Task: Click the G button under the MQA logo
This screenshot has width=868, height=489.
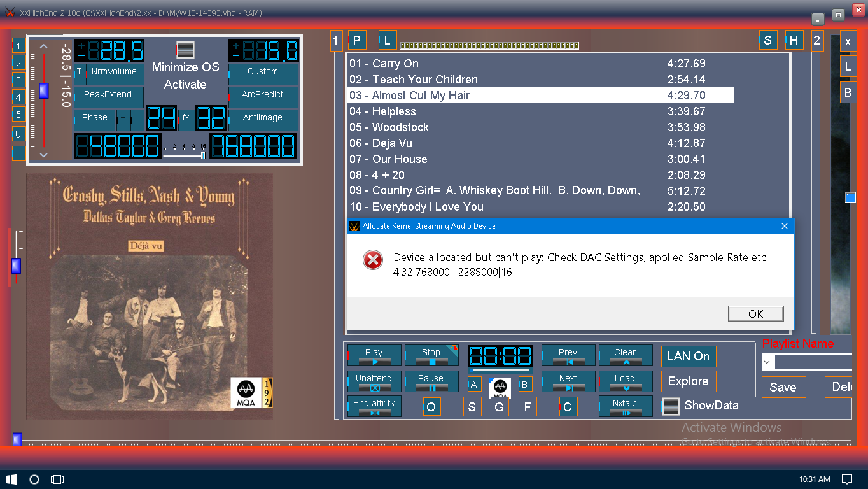Action: point(500,407)
